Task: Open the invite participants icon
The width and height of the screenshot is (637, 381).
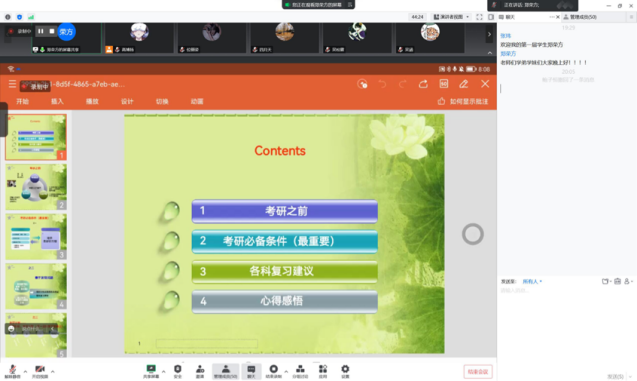Action: click(200, 371)
